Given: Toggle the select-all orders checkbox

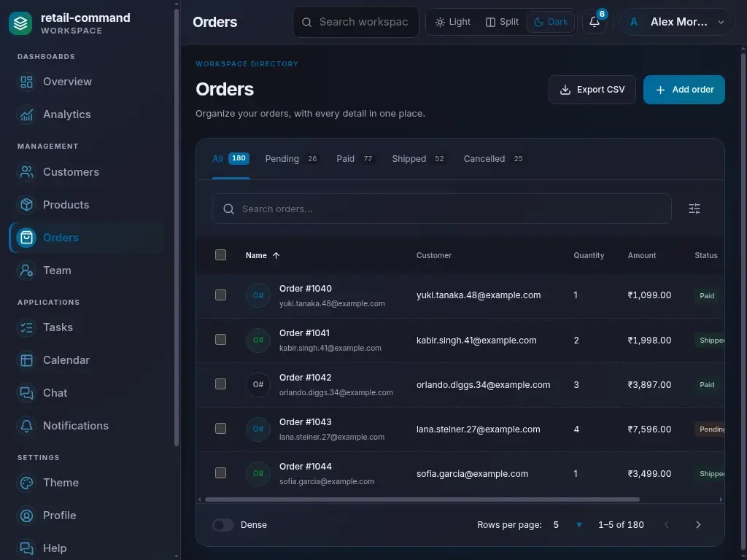Looking at the screenshot, I should (x=220, y=255).
